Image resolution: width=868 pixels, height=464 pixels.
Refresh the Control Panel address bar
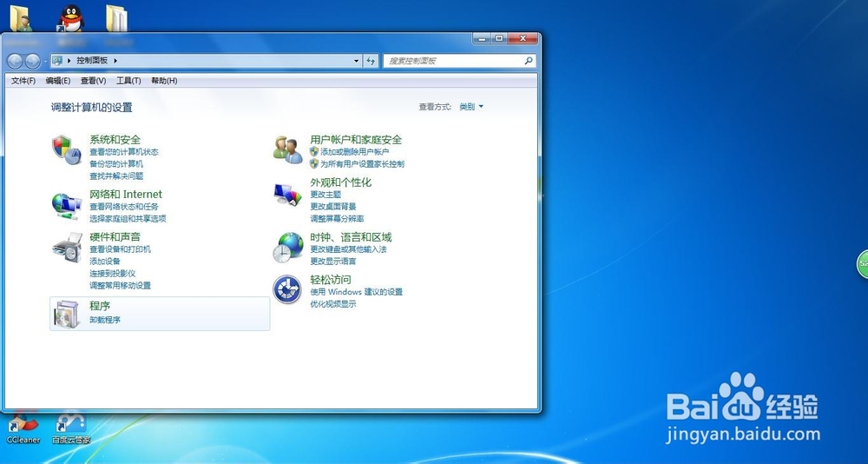371,61
